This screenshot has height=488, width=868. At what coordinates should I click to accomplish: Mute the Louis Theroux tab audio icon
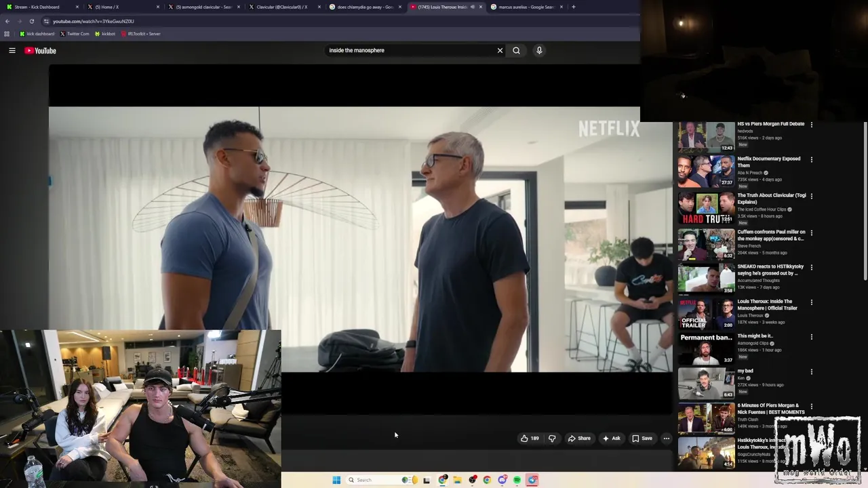473,7
